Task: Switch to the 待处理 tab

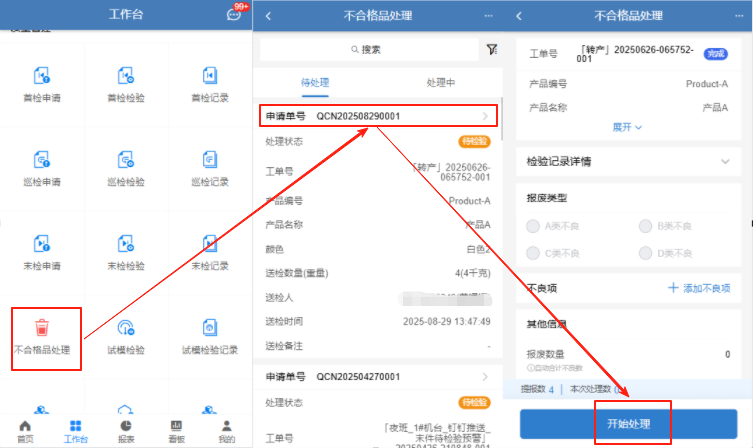Action: coord(315,83)
